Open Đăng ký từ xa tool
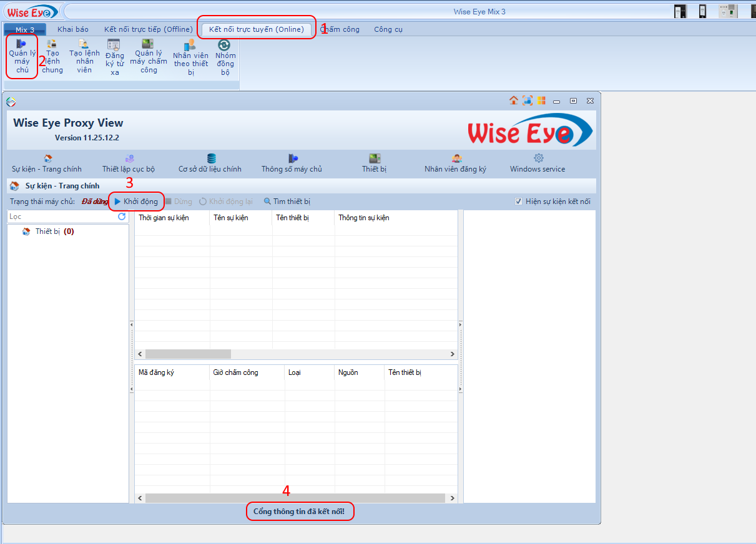The image size is (756, 544). click(x=114, y=56)
